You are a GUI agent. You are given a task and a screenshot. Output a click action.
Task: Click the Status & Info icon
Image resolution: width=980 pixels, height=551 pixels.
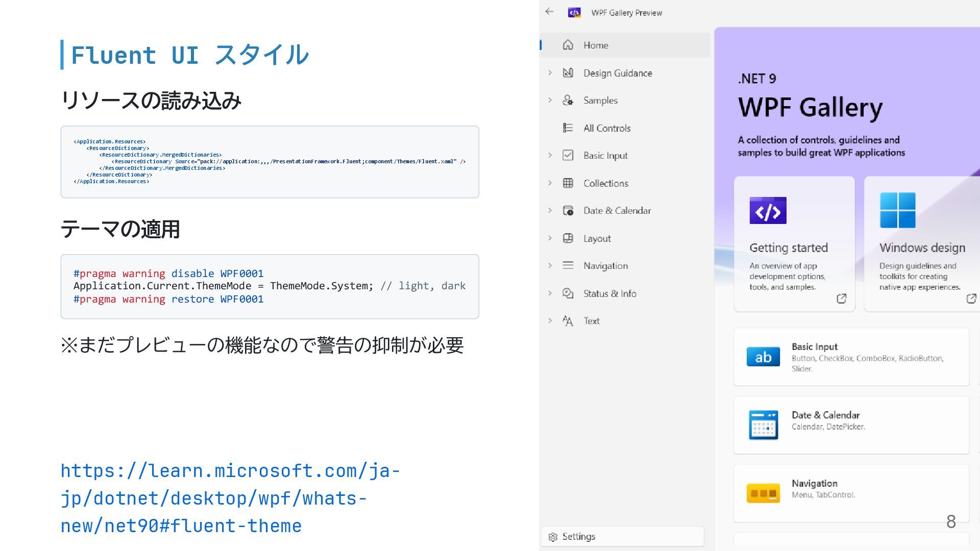(x=568, y=293)
